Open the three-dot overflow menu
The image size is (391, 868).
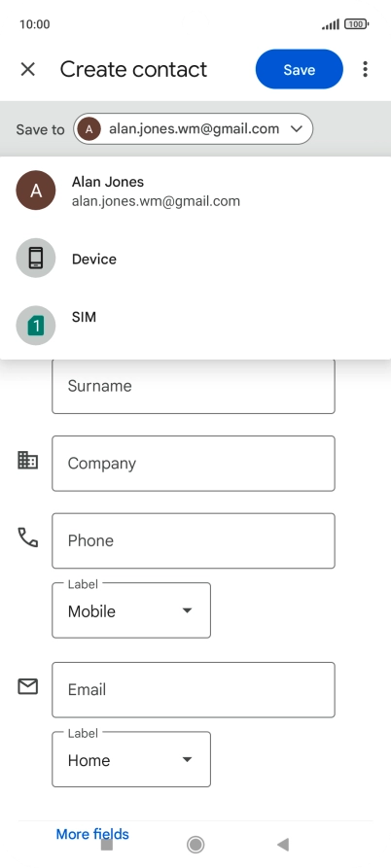(365, 69)
